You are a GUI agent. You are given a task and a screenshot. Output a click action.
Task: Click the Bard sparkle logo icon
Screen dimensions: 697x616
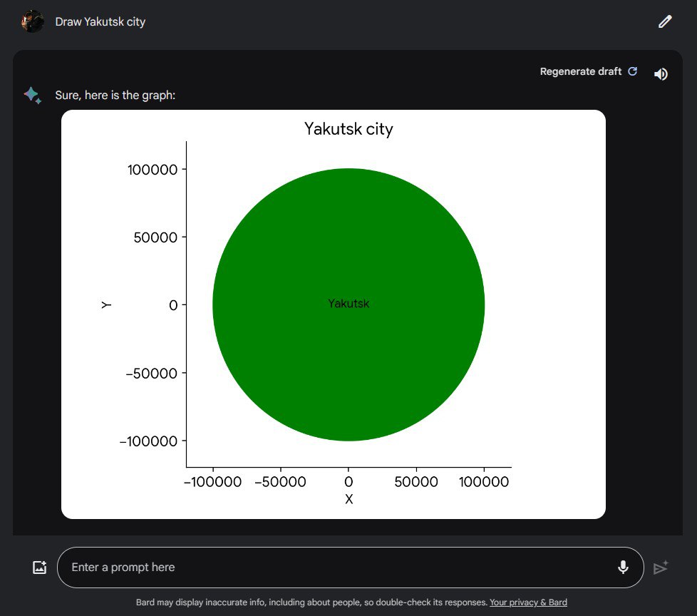click(32, 96)
